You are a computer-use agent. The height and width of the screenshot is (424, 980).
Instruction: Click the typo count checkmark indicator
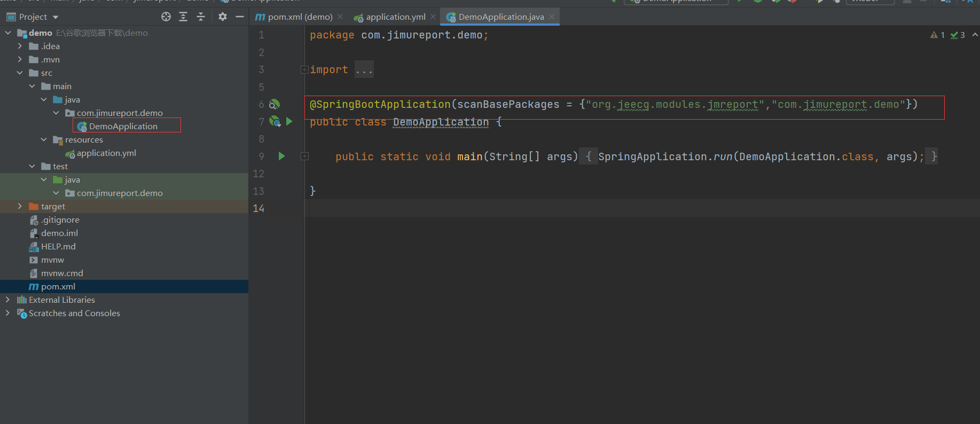click(x=958, y=35)
